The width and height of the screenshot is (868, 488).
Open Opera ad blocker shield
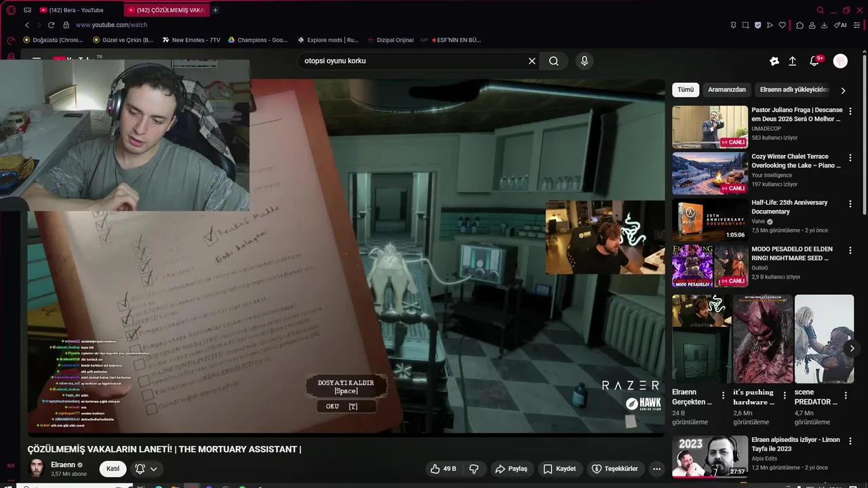coord(757,25)
